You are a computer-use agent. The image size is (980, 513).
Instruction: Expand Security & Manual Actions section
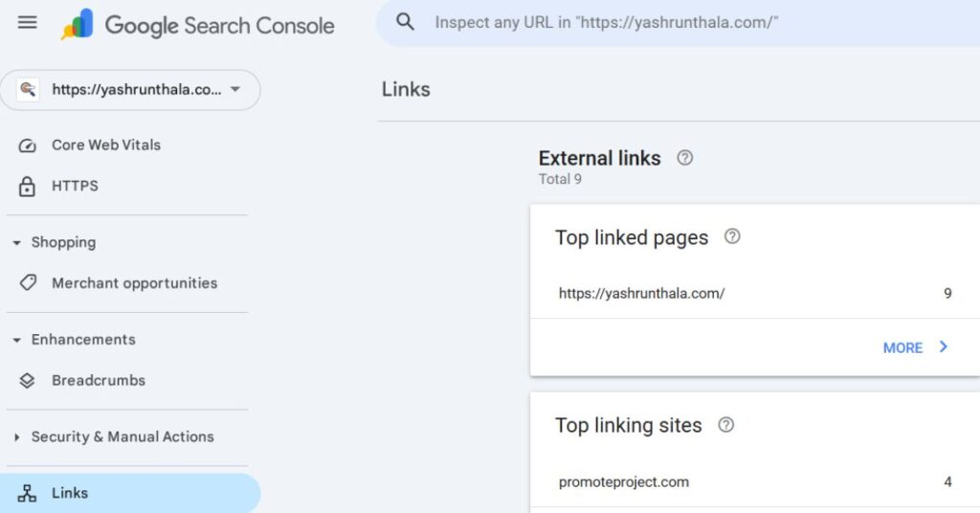[x=16, y=437]
